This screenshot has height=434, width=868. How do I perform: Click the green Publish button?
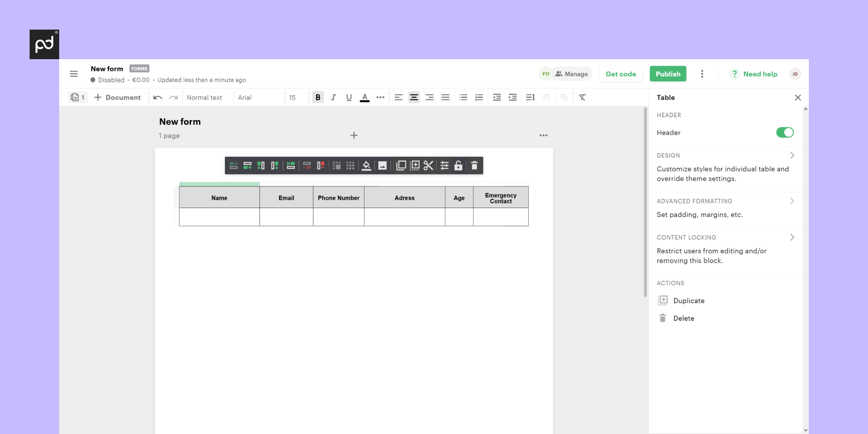668,74
